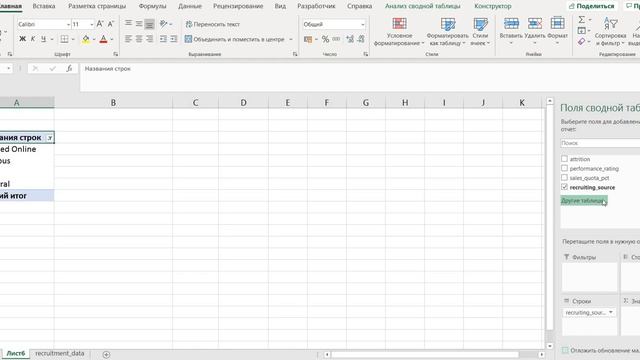This screenshot has width=640, height=360.
Task: Toggle bold formatting (Ж)
Action: (x=22, y=39)
